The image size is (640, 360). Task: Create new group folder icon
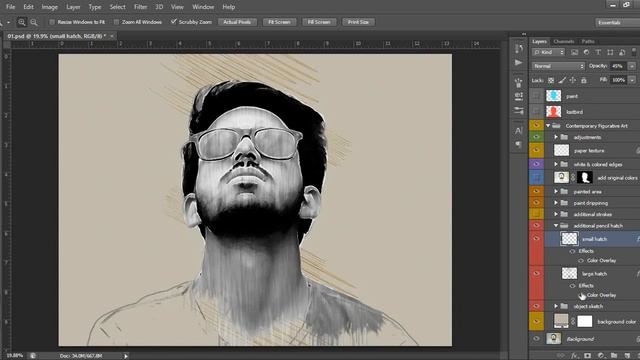(613, 356)
